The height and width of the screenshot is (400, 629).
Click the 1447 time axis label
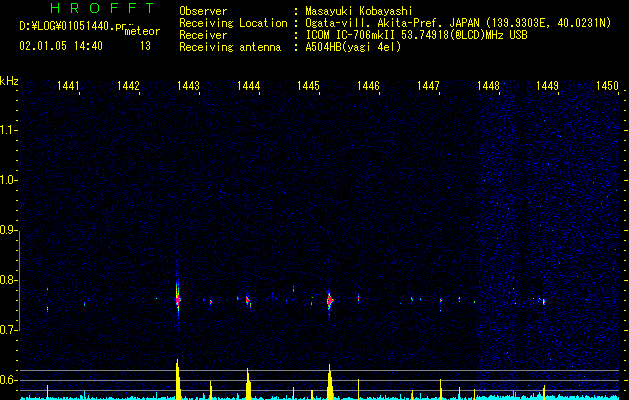pos(428,86)
